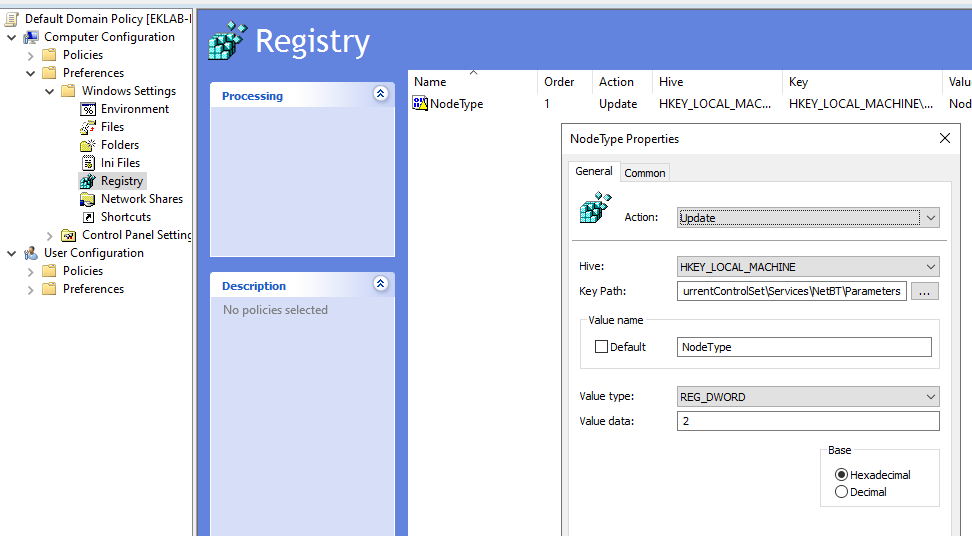Enable the Default value name checkbox
This screenshot has height=536, width=972.
pos(601,347)
